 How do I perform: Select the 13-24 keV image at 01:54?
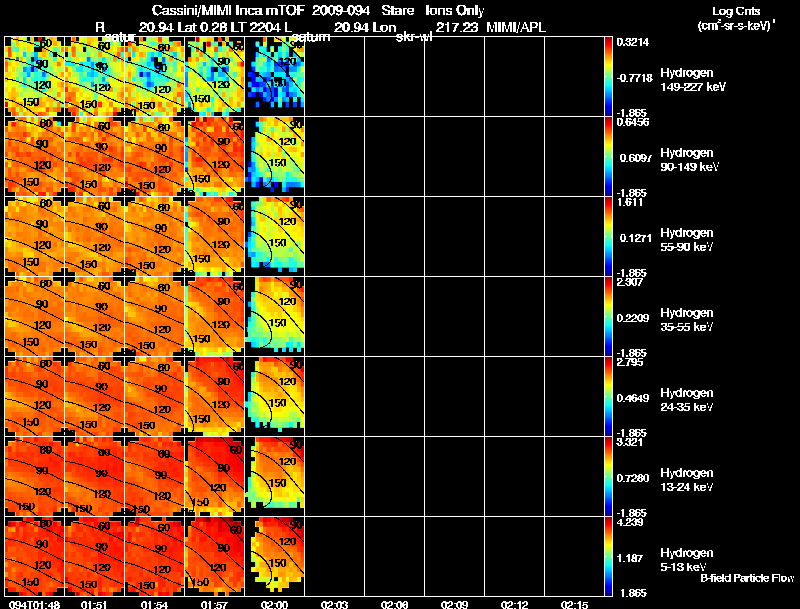(154, 476)
